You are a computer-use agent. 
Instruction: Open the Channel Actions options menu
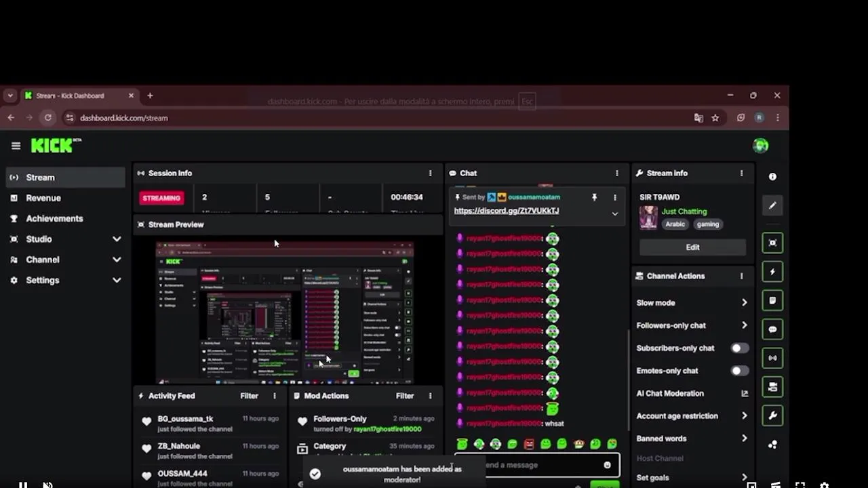tap(741, 277)
